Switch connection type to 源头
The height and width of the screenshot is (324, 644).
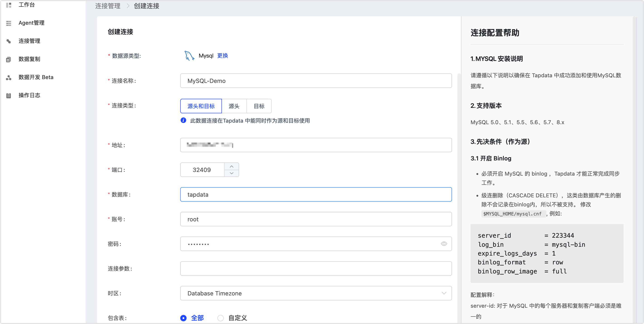click(234, 106)
